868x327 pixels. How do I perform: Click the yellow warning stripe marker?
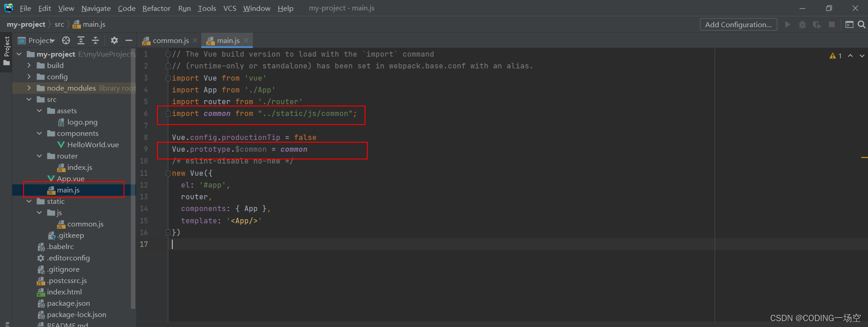click(x=864, y=157)
